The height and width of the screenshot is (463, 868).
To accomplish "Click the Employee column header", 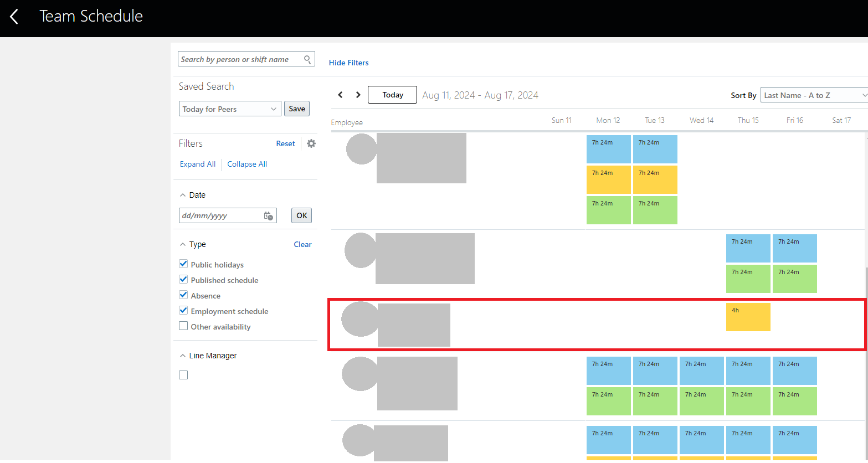I will click(x=347, y=122).
